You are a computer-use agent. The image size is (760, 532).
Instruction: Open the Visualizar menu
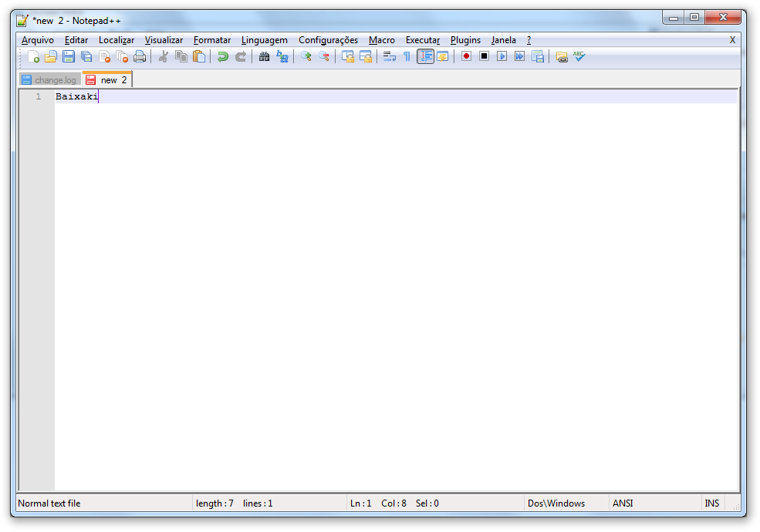coord(164,40)
